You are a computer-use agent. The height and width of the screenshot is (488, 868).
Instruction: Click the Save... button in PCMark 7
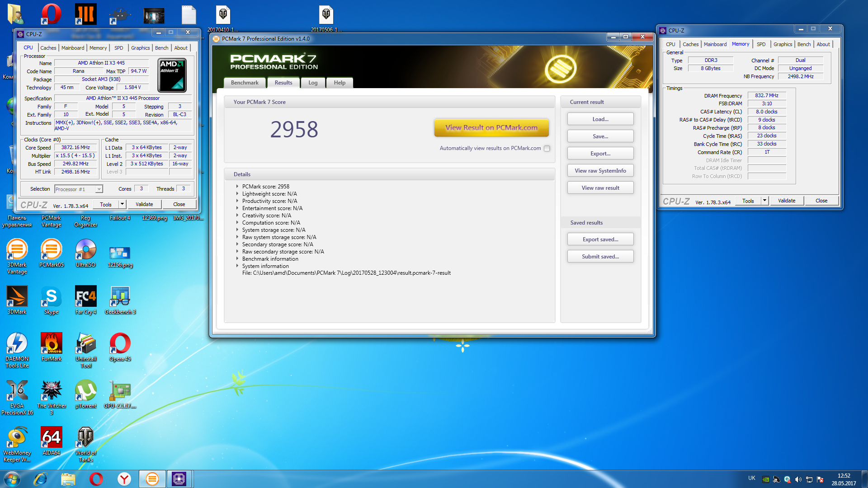pos(600,136)
